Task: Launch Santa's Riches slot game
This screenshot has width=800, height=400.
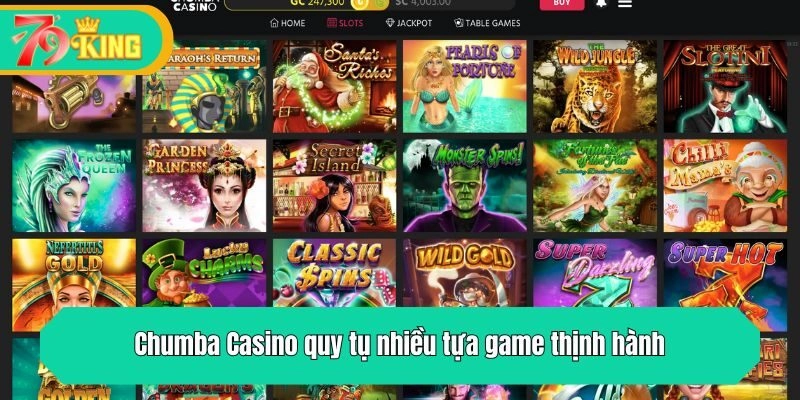Action: click(335, 87)
